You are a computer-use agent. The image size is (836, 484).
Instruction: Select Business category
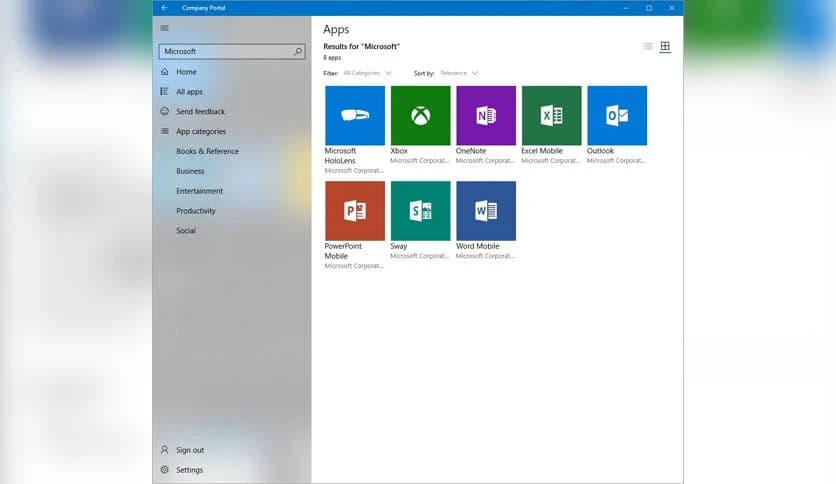pyautogui.click(x=190, y=171)
